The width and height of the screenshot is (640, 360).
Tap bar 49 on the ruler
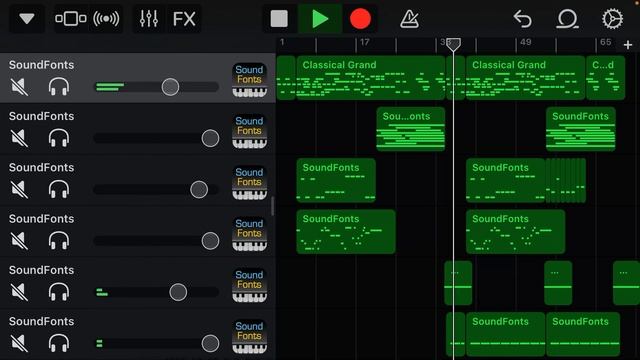(526, 42)
